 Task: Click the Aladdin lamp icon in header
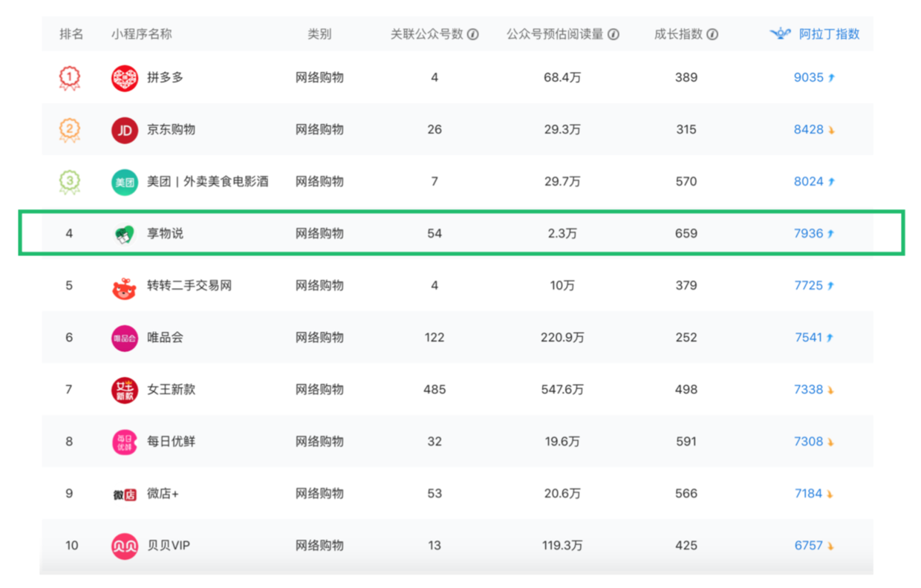click(x=781, y=33)
